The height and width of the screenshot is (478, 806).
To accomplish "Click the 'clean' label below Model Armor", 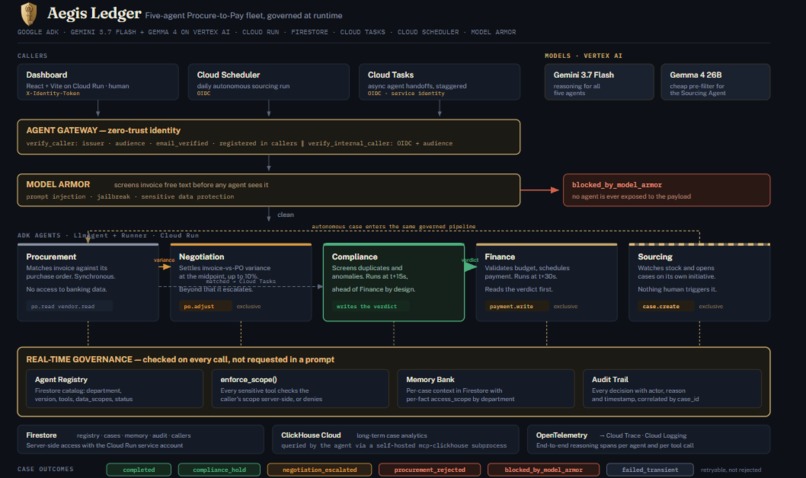I will pos(286,215).
